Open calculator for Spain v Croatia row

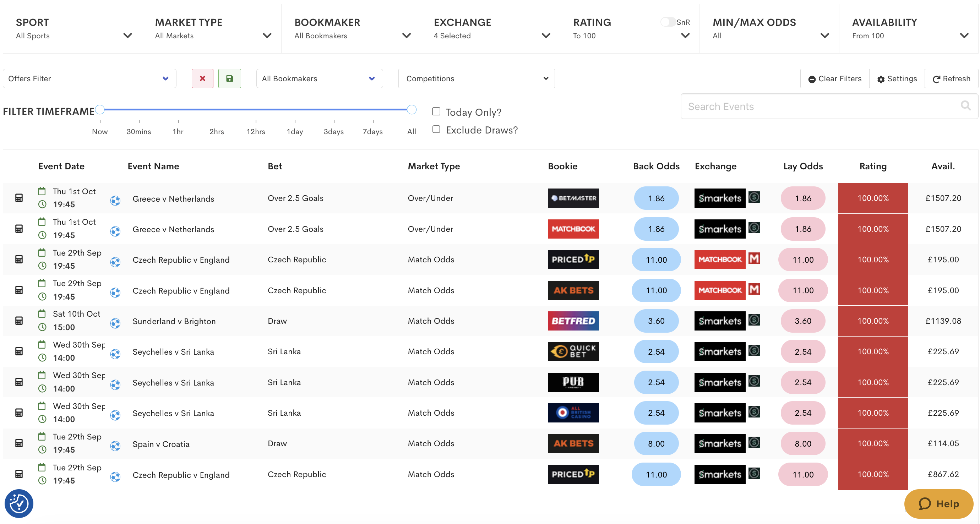coord(19,443)
